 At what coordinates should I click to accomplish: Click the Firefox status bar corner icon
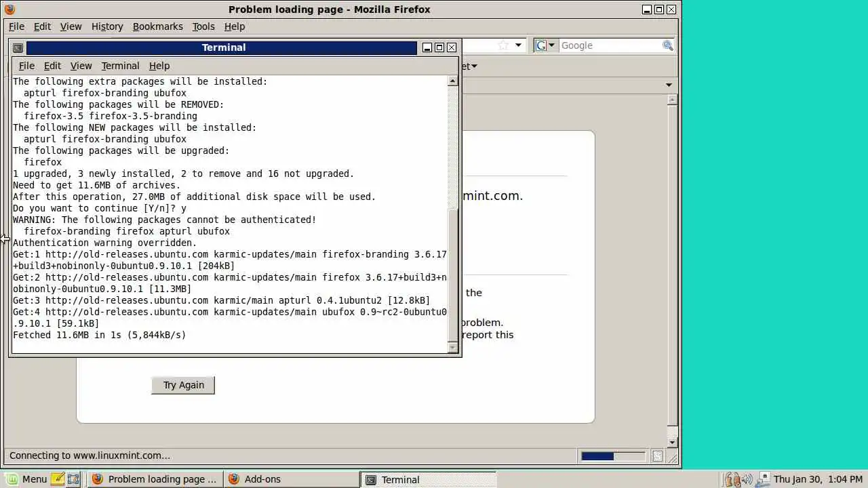click(x=657, y=456)
